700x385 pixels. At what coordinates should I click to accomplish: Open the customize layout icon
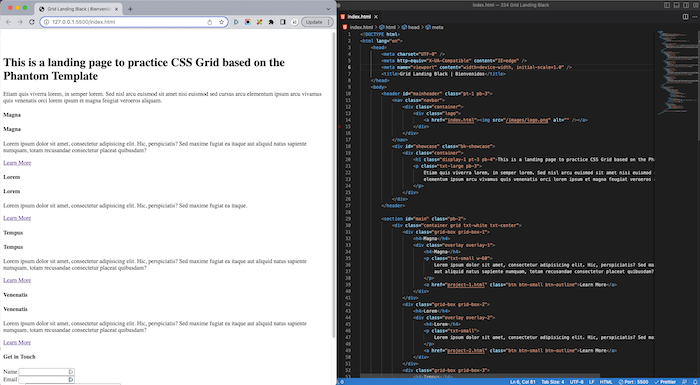click(695, 5)
